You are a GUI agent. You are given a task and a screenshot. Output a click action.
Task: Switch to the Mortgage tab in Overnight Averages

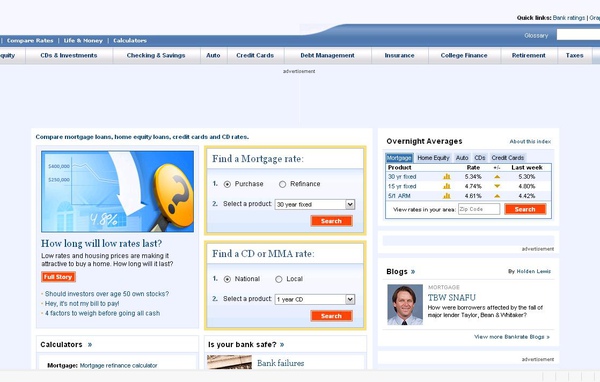click(399, 158)
